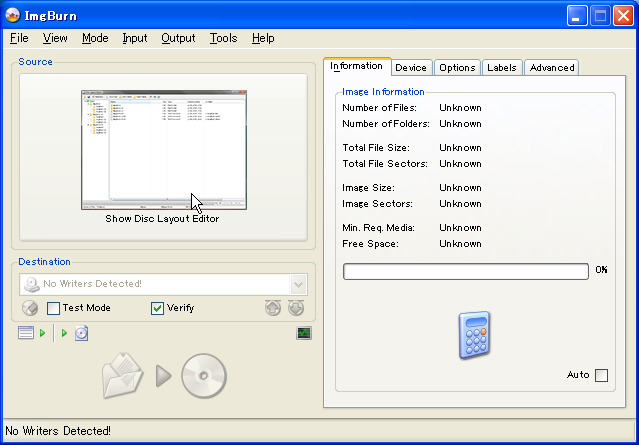Open the display graph data icon
The image size is (639, 445).
[x=304, y=333]
